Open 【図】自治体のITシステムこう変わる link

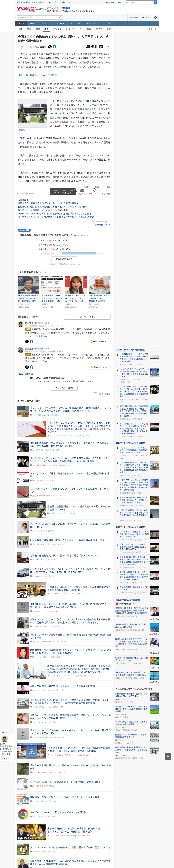[x=37, y=75]
